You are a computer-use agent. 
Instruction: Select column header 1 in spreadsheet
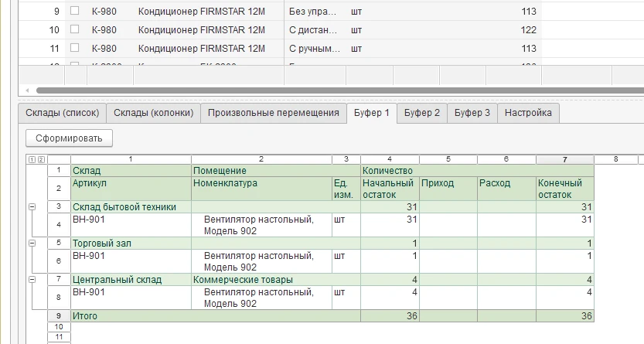(131, 159)
